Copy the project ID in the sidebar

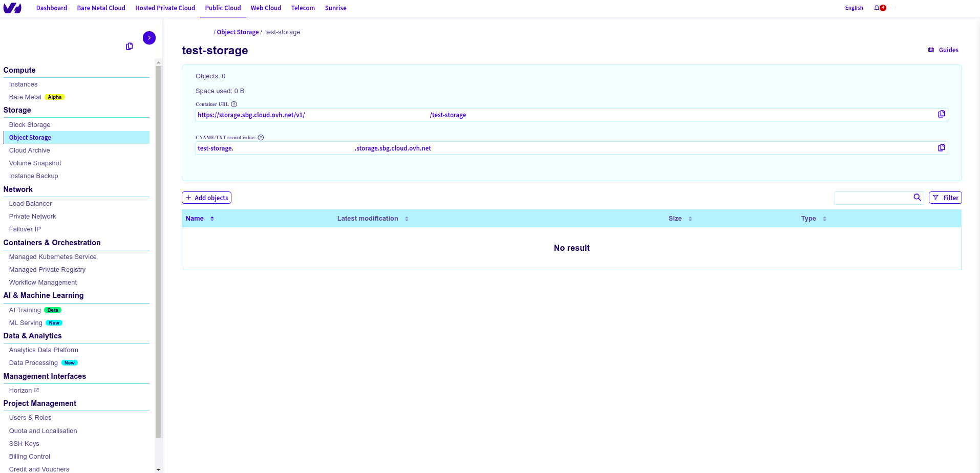point(130,47)
